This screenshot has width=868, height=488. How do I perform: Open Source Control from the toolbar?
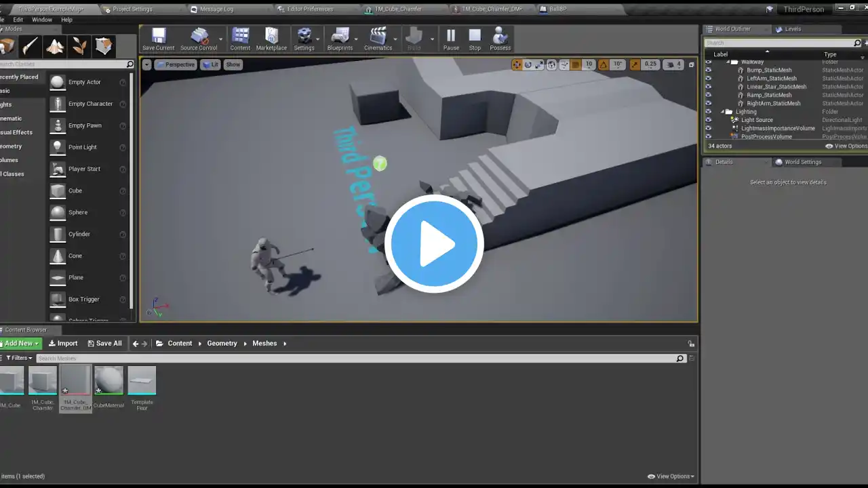(x=199, y=39)
